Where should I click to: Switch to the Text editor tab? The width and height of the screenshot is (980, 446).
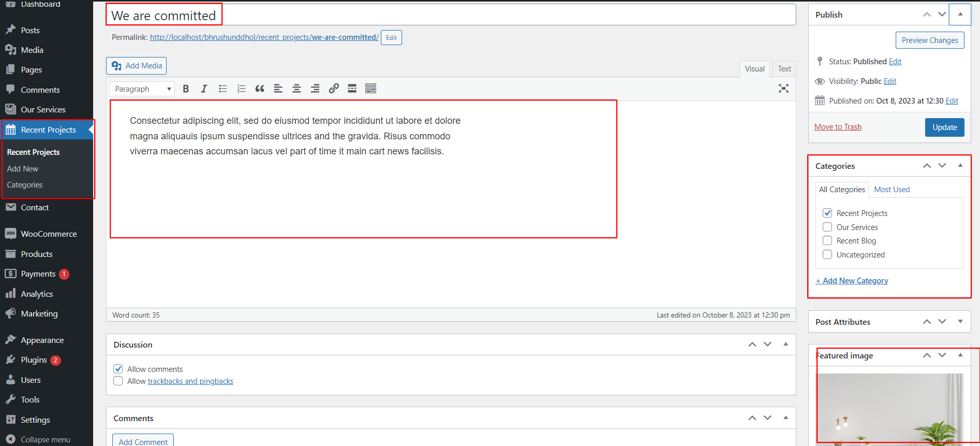tap(784, 69)
